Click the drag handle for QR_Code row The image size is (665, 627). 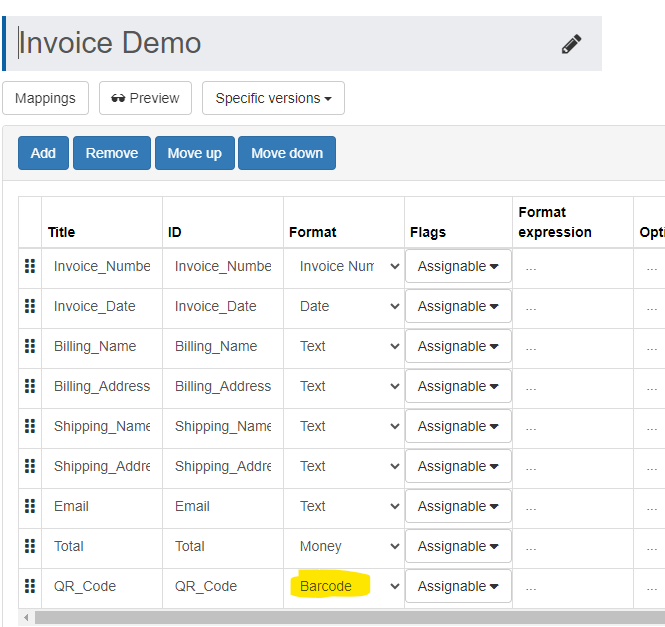(30, 586)
